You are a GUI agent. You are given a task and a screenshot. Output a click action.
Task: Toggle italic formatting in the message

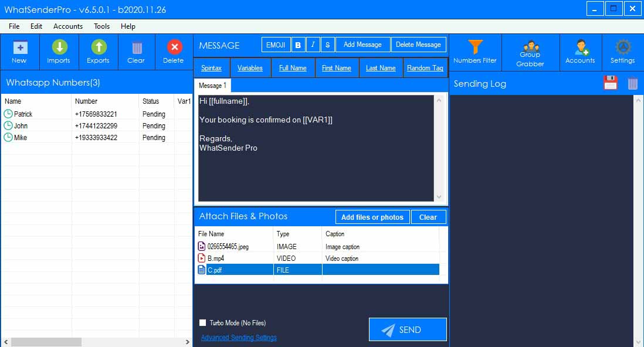pyautogui.click(x=313, y=44)
